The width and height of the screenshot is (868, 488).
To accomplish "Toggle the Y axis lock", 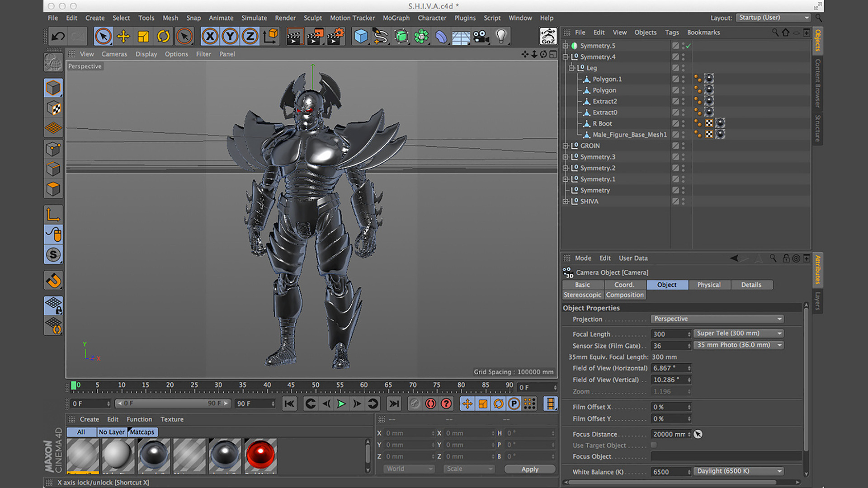I will 230,36.
